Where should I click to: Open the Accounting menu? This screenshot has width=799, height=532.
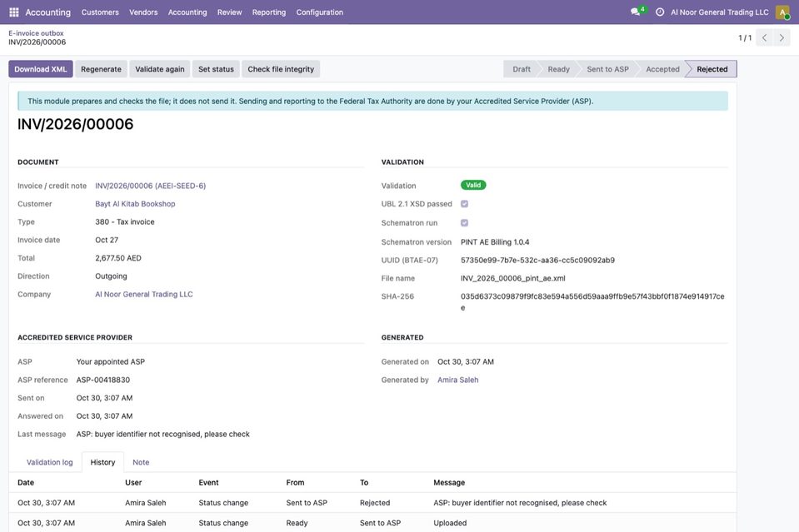[x=187, y=12]
